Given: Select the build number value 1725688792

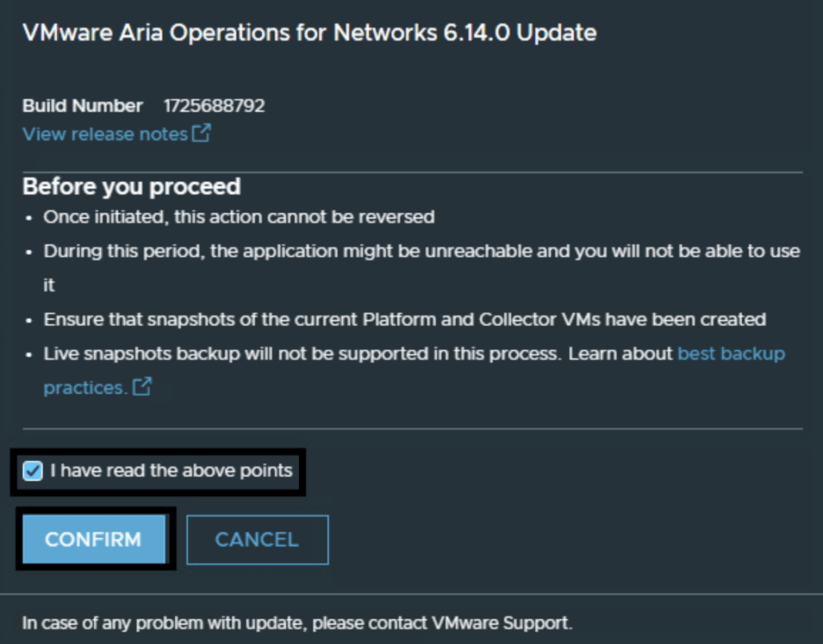Looking at the screenshot, I should 214,106.
